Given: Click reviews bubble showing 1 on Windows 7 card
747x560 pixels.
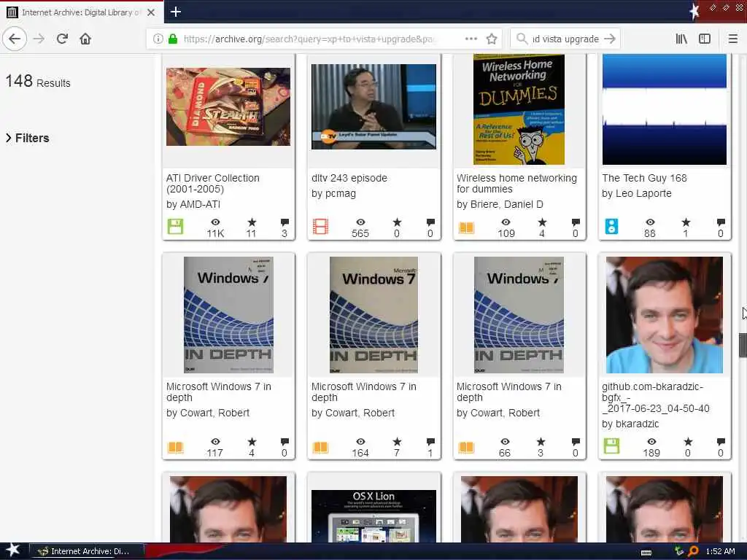Looking at the screenshot, I should (x=430, y=443).
